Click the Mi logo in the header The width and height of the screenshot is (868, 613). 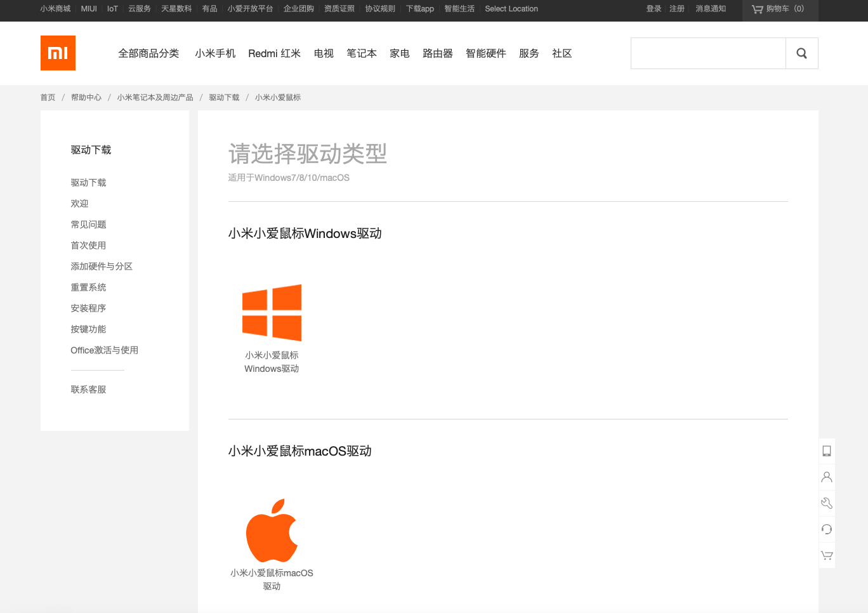click(x=58, y=53)
